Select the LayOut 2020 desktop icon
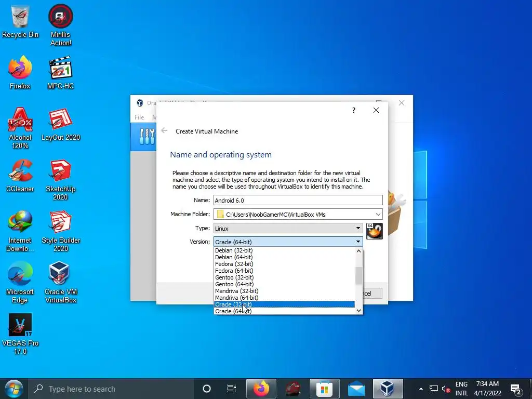Viewport: 532px width, 399px height. point(61,124)
